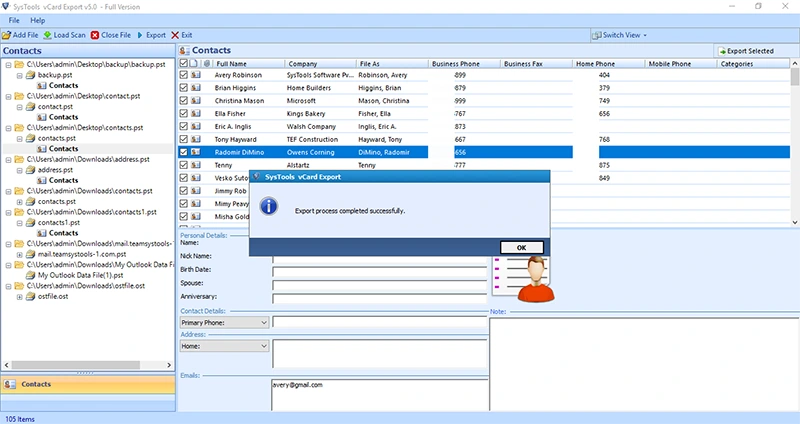Viewport: 800px width, 424px height.
Task: Select the Walsh Company cell
Action: [x=311, y=127]
